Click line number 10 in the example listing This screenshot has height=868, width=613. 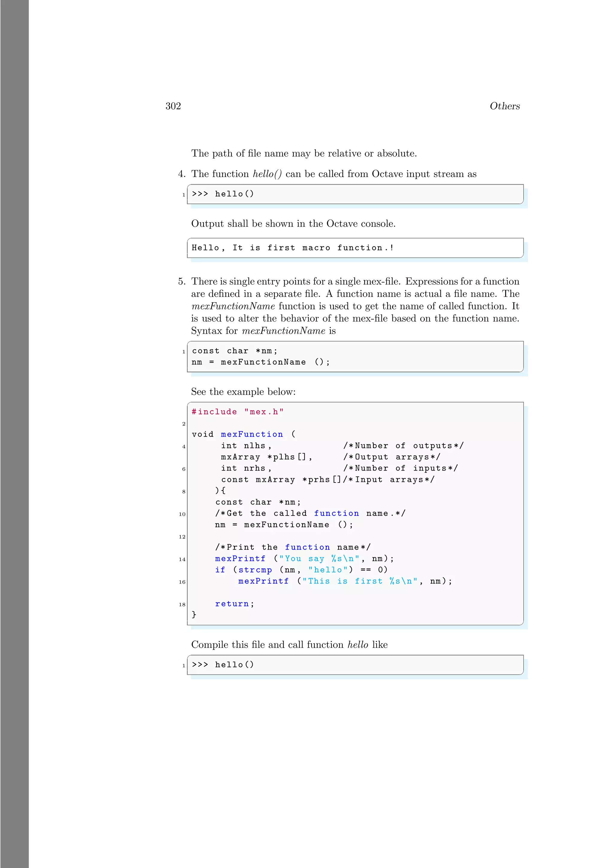tap(182, 514)
